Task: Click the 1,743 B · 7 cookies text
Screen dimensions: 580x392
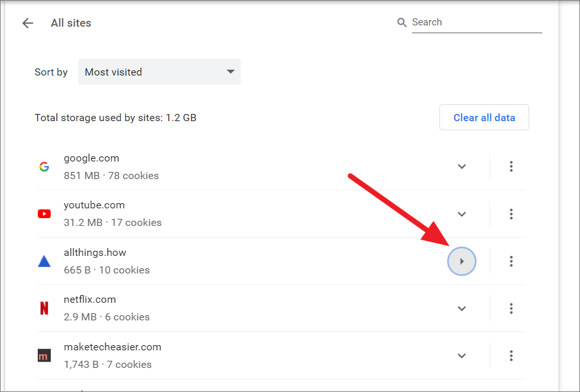Action: coord(107,365)
